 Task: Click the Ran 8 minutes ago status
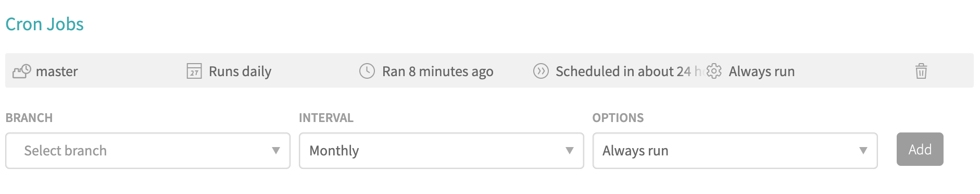pos(438,71)
